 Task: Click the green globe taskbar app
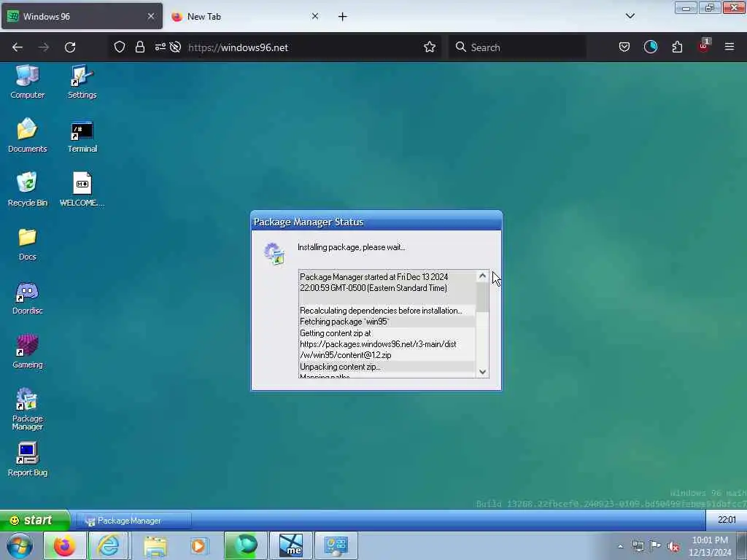coord(246,545)
